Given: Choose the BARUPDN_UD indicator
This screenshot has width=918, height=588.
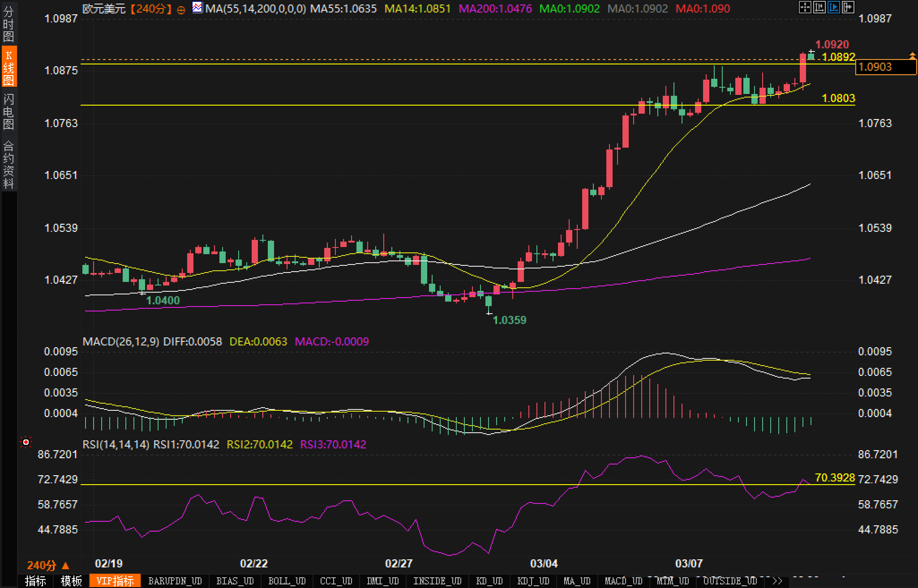Looking at the screenshot, I should click(175, 581).
